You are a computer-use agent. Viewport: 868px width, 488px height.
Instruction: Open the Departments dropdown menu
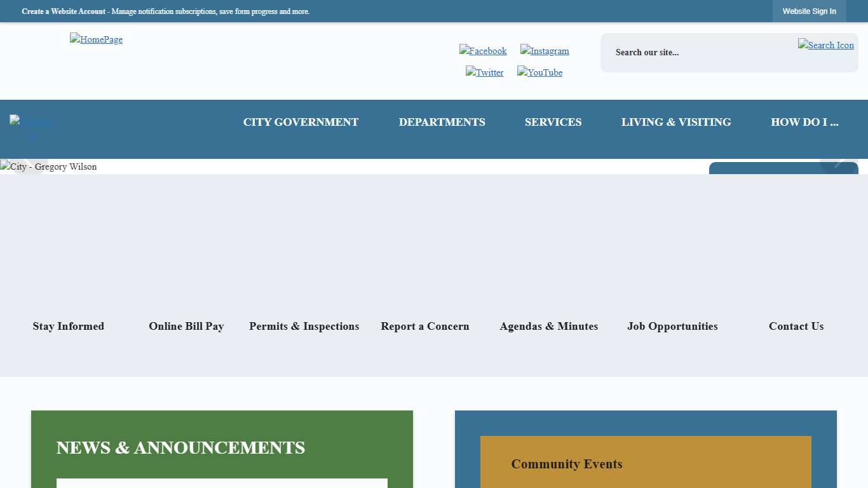click(442, 122)
